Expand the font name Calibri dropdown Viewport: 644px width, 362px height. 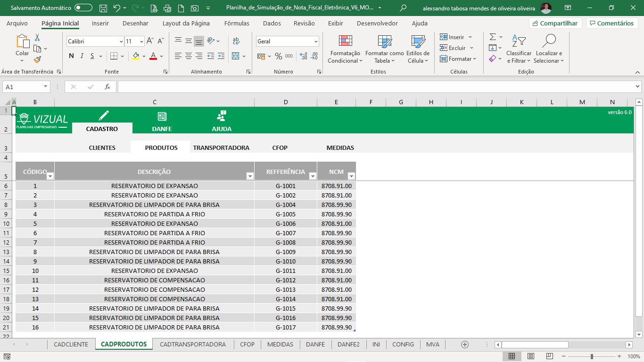pos(121,41)
